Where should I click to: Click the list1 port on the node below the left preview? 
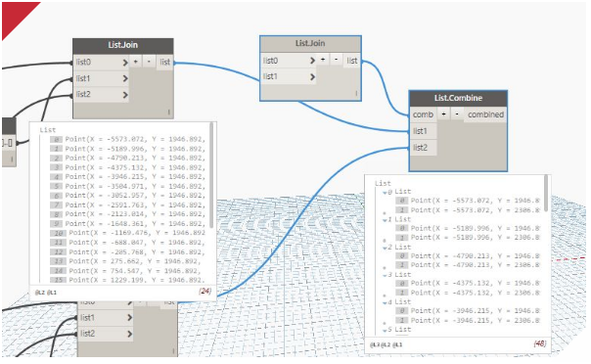[105, 318]
